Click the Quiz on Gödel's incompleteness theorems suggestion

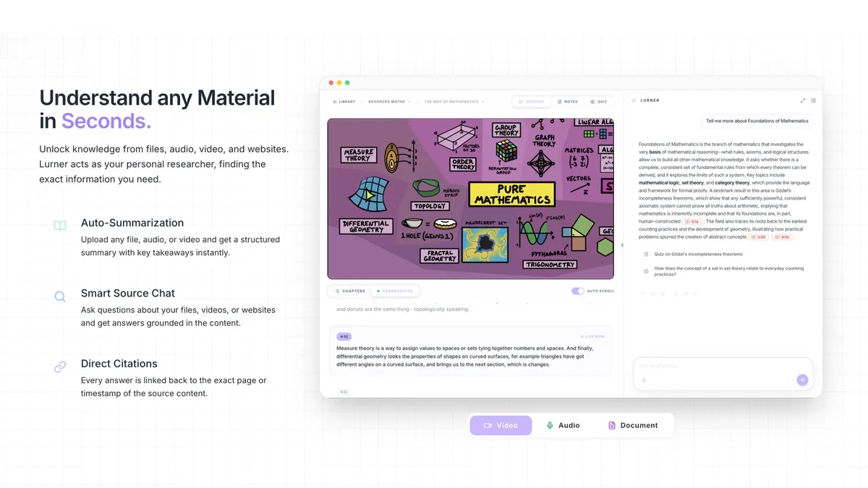(x=698, y=254)
